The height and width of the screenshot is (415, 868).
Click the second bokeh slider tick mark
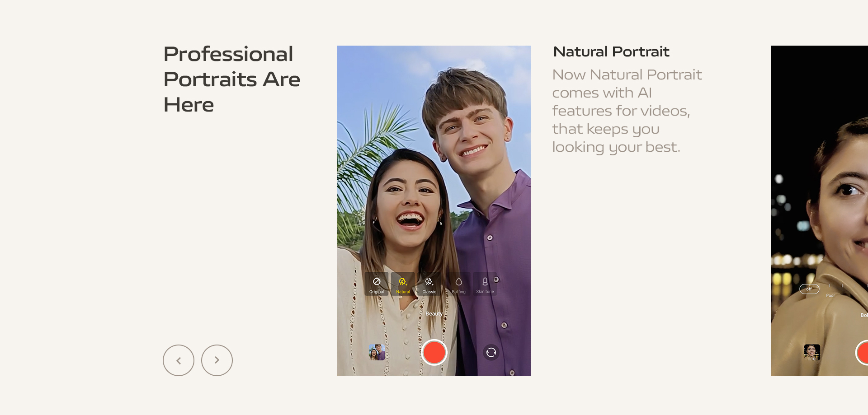coord(842,286)
